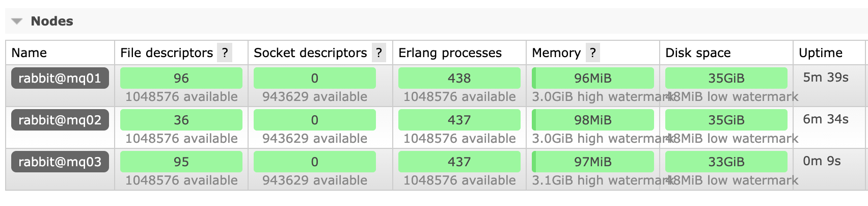868x206 pixels.
Task: Click mq01 disk space bar showing 35GiB
Action: click(x=726, y=78)
